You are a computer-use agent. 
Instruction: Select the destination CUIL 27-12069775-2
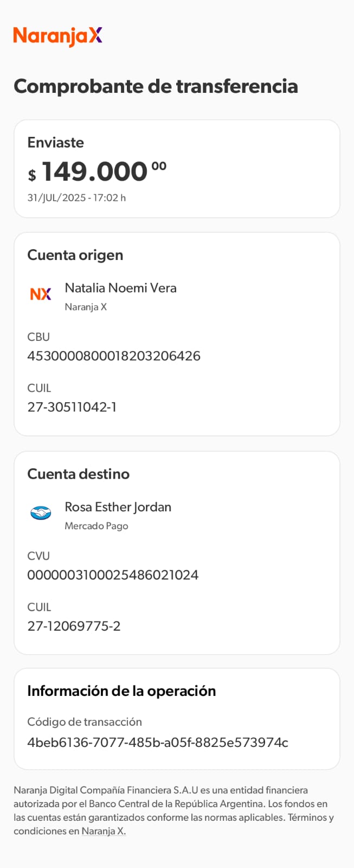[x=74, y=626]
